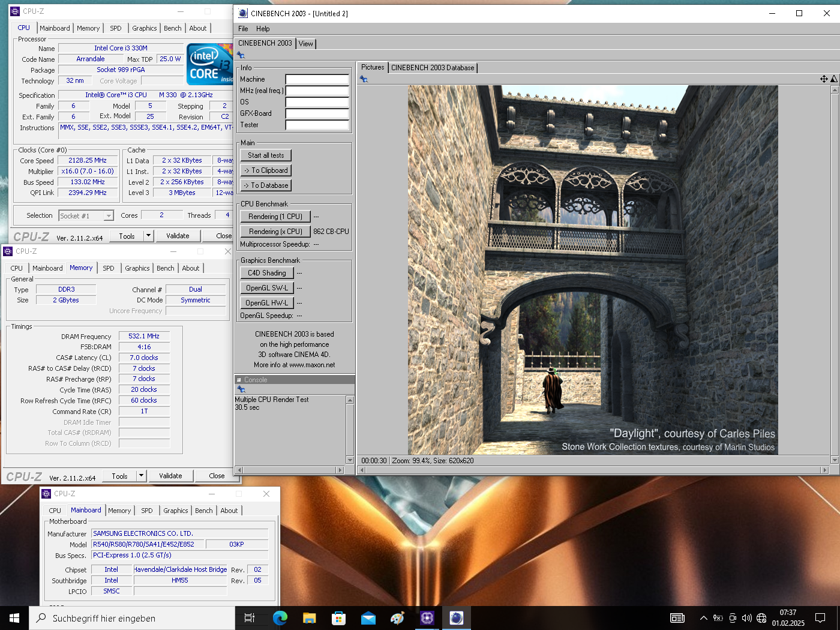
Task: Click the title icon of the CPU-Z Memory window
Action: click(8, 251)
